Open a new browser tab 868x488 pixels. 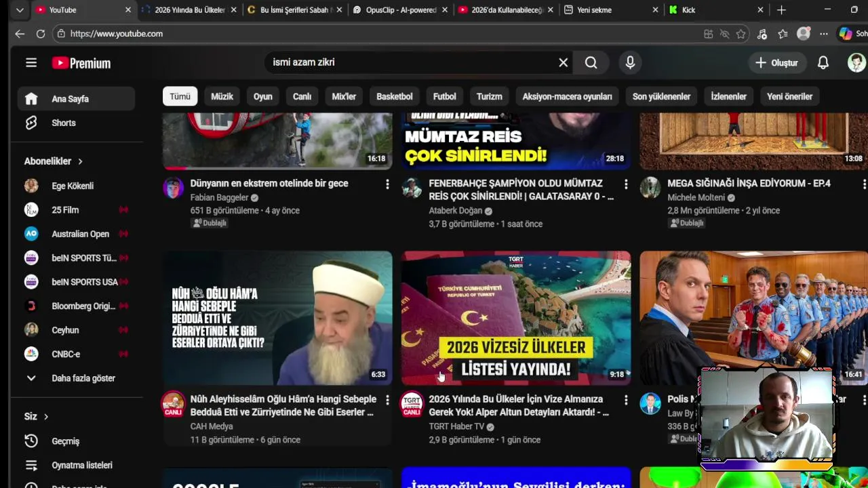(x=781, y=10)
